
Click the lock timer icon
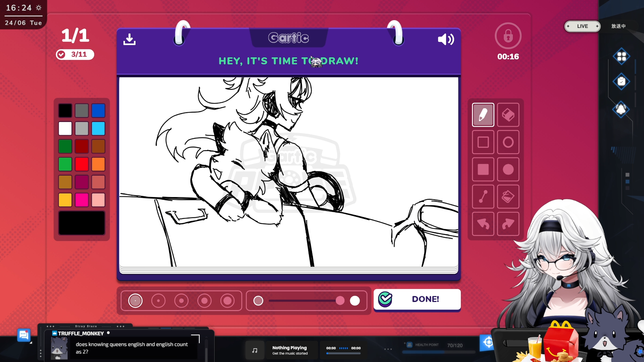(x=508, y=36)
